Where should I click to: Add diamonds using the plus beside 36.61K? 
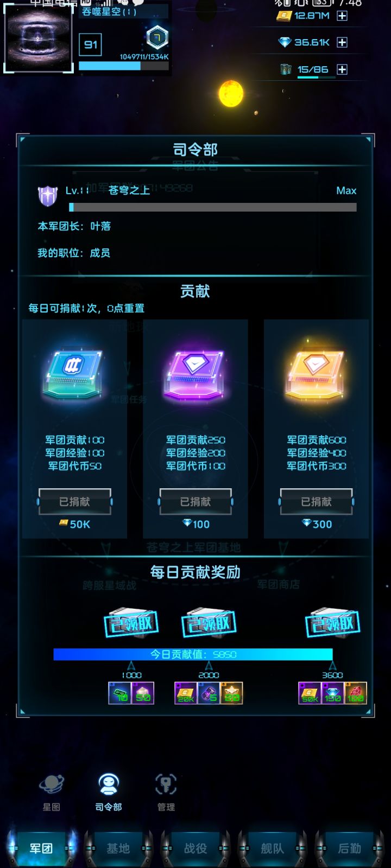click(342, 42)
